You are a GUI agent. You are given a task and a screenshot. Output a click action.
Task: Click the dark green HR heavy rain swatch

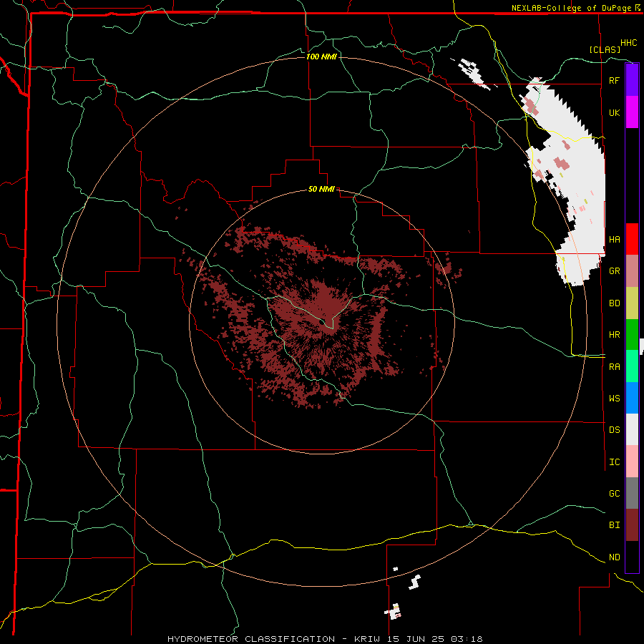632,335
